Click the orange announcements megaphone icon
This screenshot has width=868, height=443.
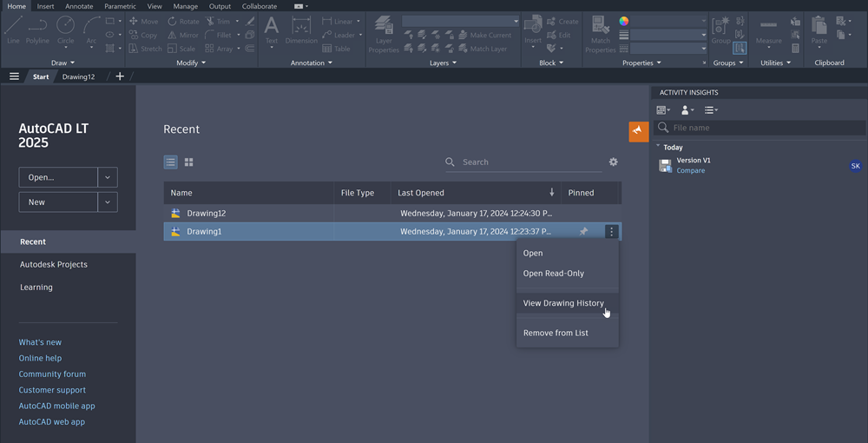coord(639,131)
